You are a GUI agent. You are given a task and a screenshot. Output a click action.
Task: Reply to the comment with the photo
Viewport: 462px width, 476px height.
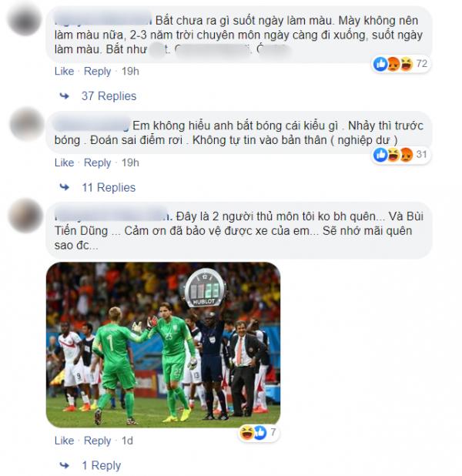(x=98, y=441)
